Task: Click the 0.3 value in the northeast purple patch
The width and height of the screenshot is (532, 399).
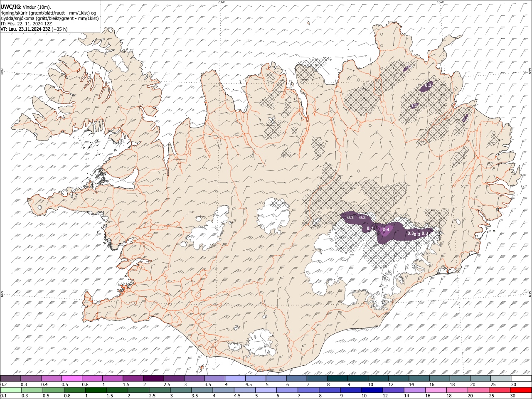Action: (x=429, y=85)
